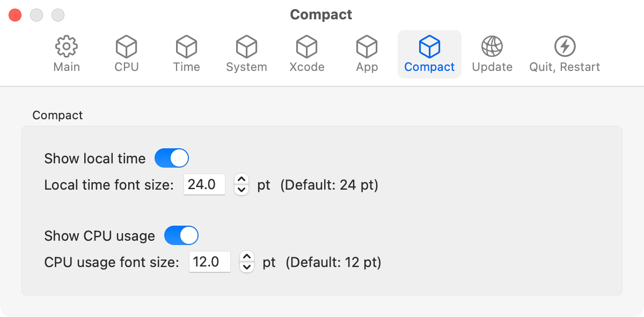
Task: Switch to the App preferences pane
Action: pos(366,52)
